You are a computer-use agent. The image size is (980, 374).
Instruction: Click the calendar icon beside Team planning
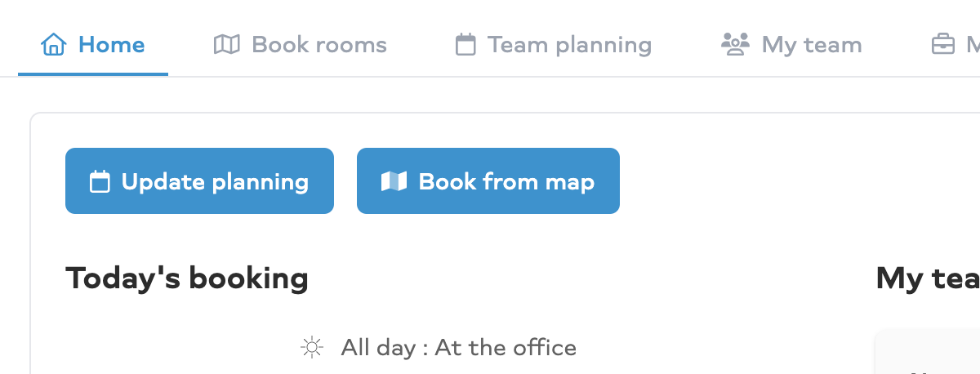pos(465,44)
